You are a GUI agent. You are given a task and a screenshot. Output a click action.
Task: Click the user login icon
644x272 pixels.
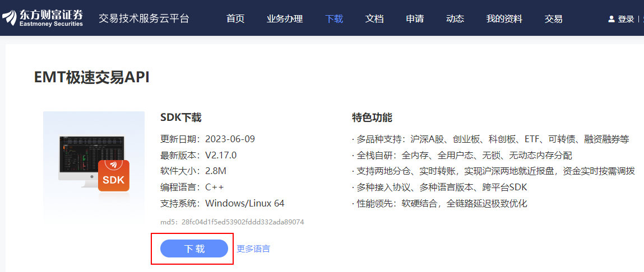click(611, 19)
